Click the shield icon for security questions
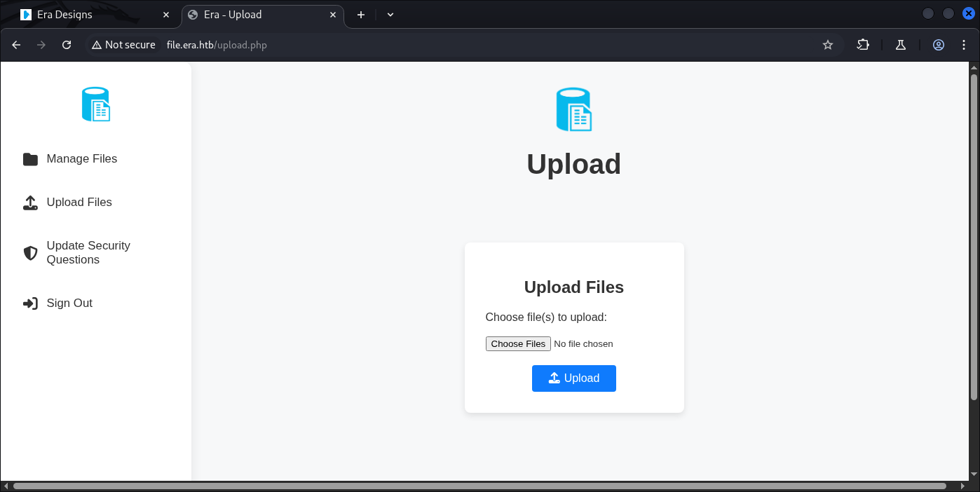 click(30, 253)
